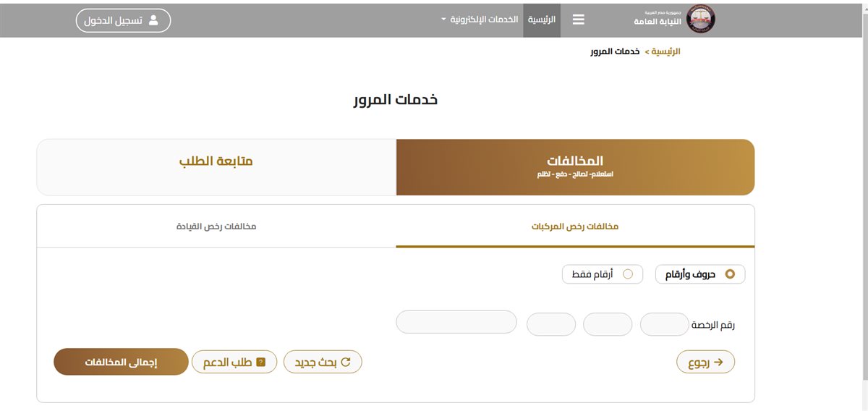The height and width of the screenshot is (411, 868).
Task: Click the question icon on طلب الدعم
Action: [x=261, y=362]
